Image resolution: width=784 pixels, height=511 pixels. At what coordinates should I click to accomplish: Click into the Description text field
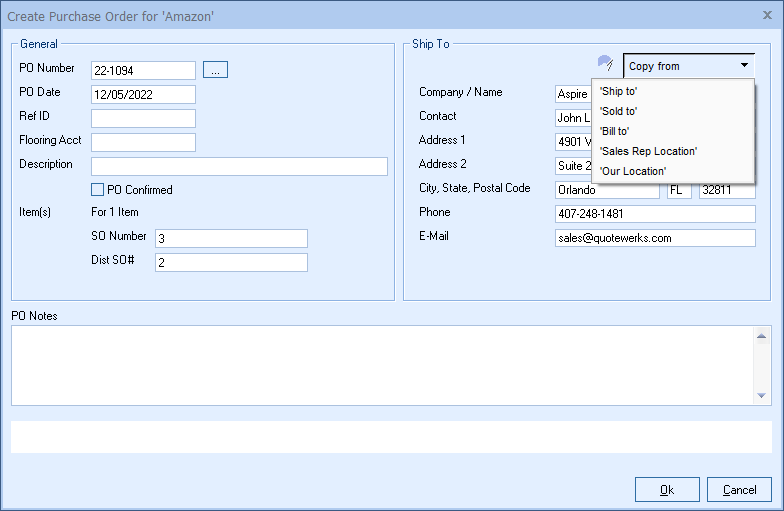(x=239, y=166)
